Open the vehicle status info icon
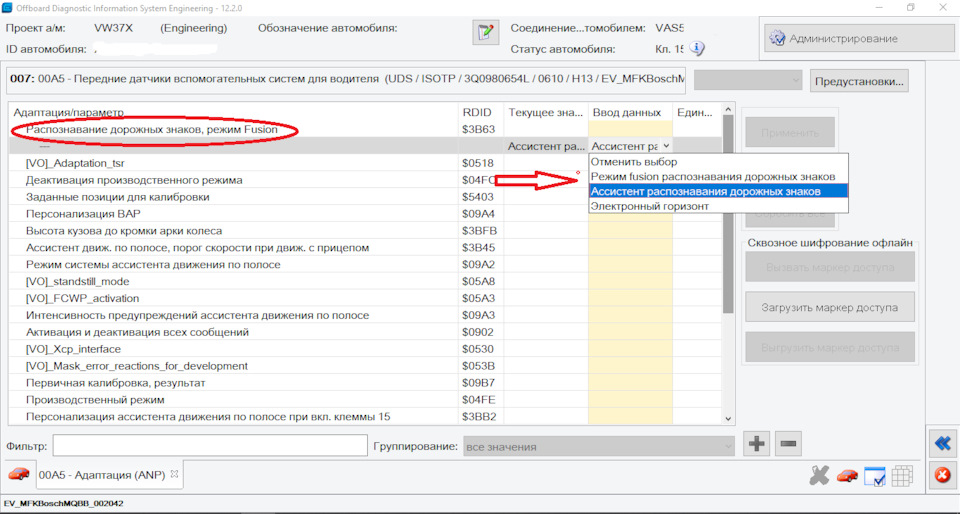960x514 pixels. tap(697, 49)
